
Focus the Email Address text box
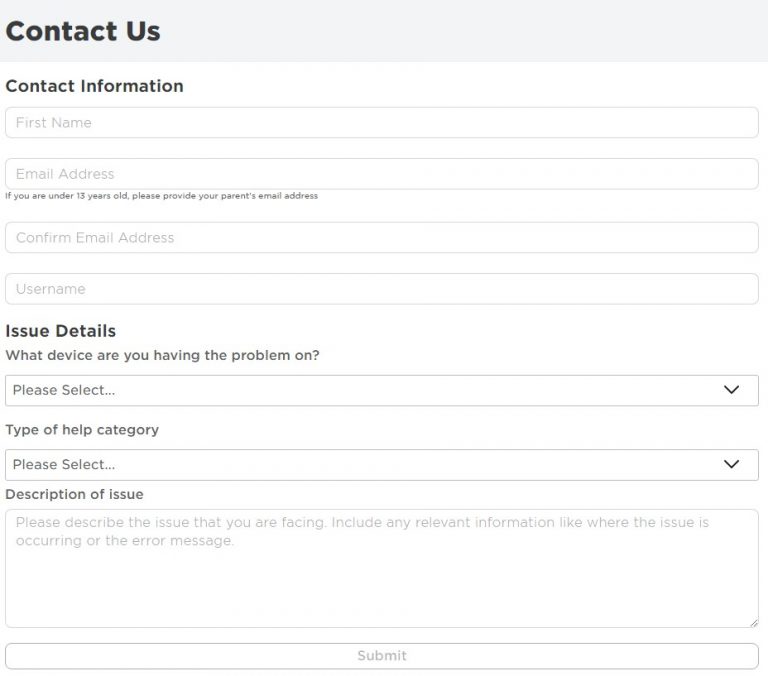point(381,174)
